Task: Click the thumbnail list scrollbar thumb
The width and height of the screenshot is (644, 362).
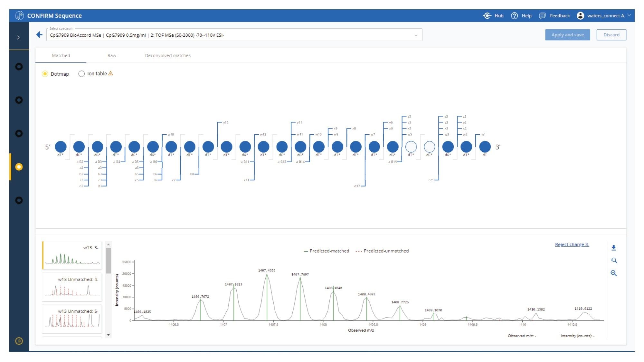Action: click(x=109, y=260)
